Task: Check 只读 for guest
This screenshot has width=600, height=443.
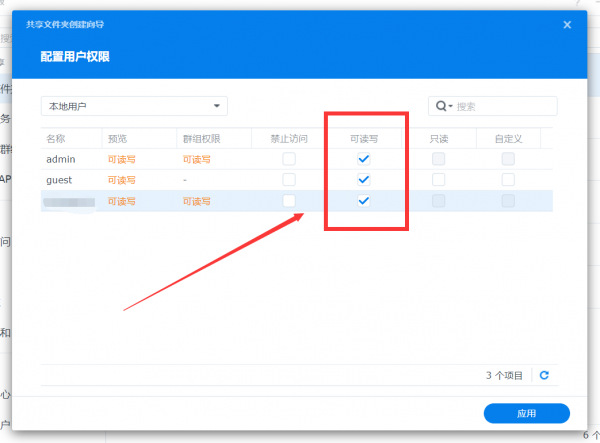Action: pyautogui.click(x=439, y=179)
